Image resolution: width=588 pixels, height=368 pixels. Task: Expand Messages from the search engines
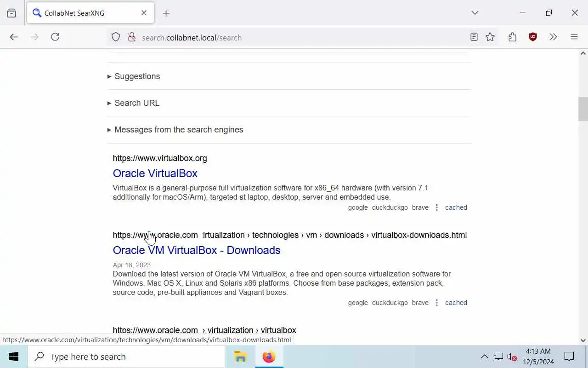[175, 130]
